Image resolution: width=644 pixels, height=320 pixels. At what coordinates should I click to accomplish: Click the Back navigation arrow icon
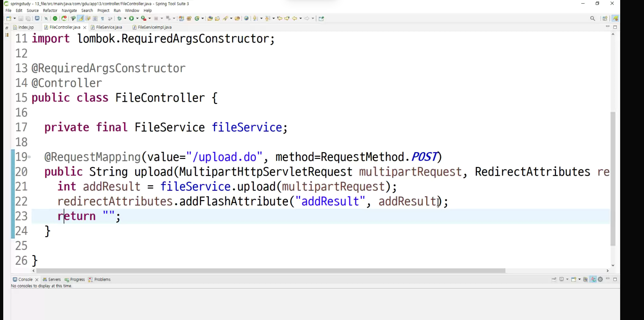(295, 18)
